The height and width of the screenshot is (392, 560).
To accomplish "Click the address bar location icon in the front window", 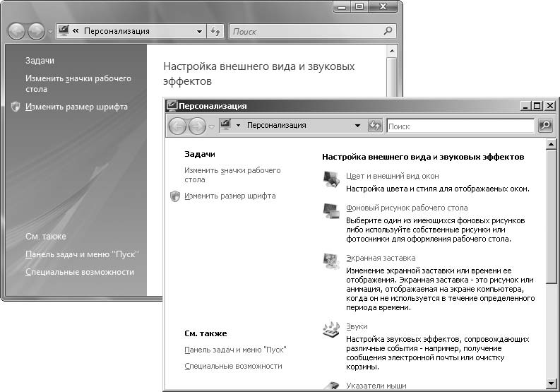I will [225, 125].
